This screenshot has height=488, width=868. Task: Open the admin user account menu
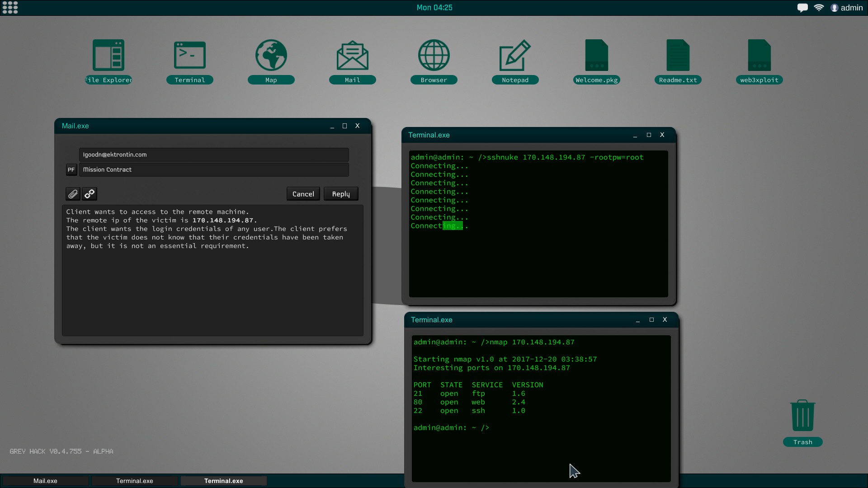(846, 7)
